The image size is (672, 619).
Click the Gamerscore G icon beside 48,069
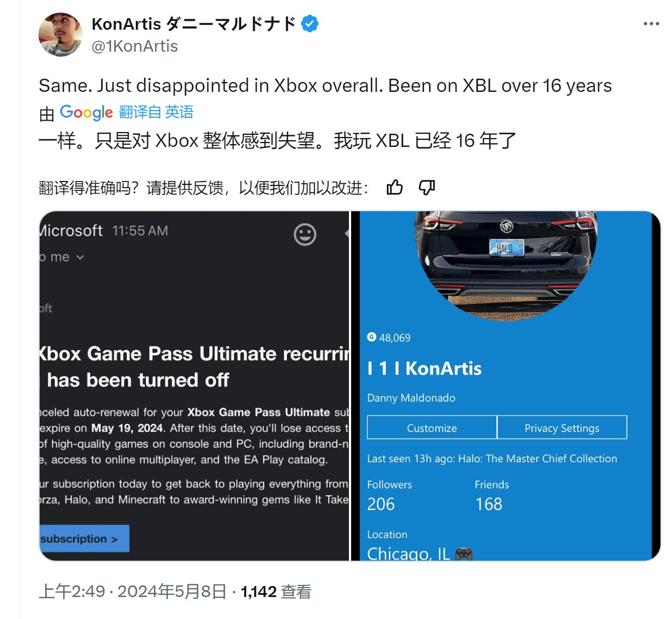click(x=371, y=337)
